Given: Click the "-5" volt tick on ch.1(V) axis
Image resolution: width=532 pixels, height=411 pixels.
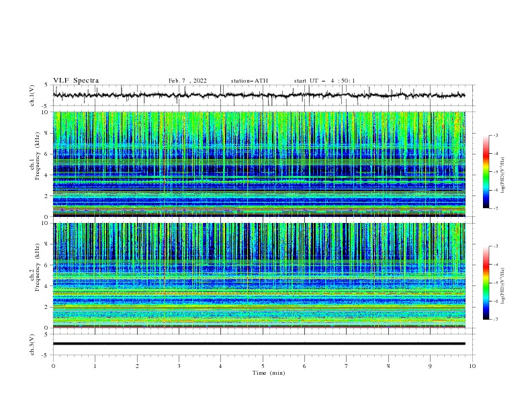Looking at the screenshot, I should [x=46, y=106].
